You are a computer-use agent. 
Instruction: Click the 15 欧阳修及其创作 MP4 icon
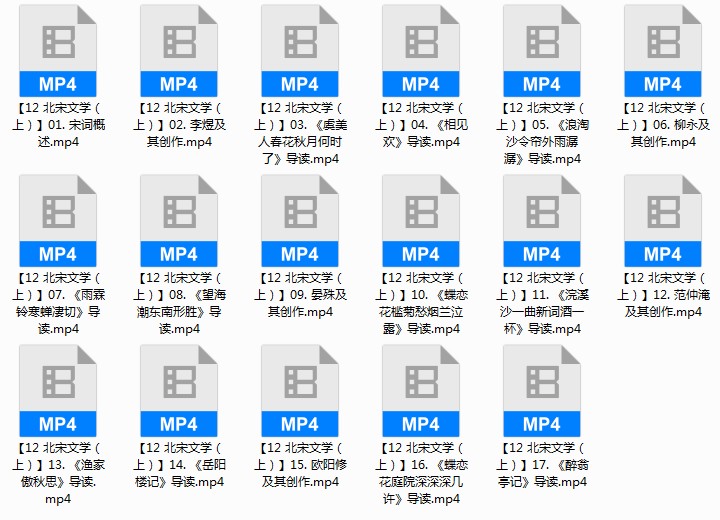coord(300,391)
